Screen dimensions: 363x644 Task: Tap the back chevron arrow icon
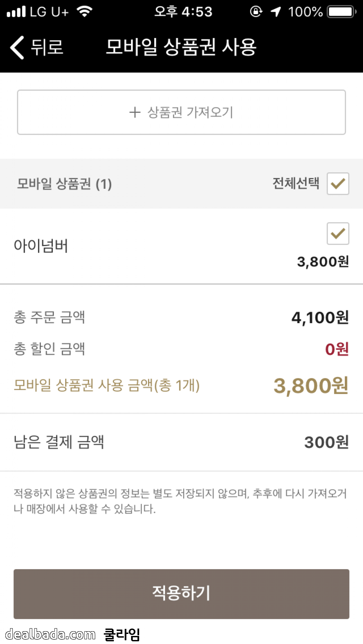pyautogui.click(x=17, y=47)
